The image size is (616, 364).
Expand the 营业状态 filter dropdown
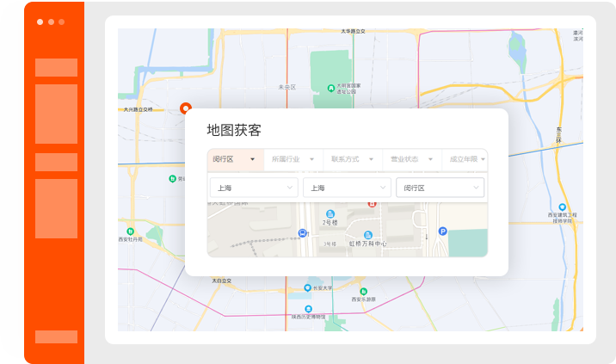[x=410, y=159]
